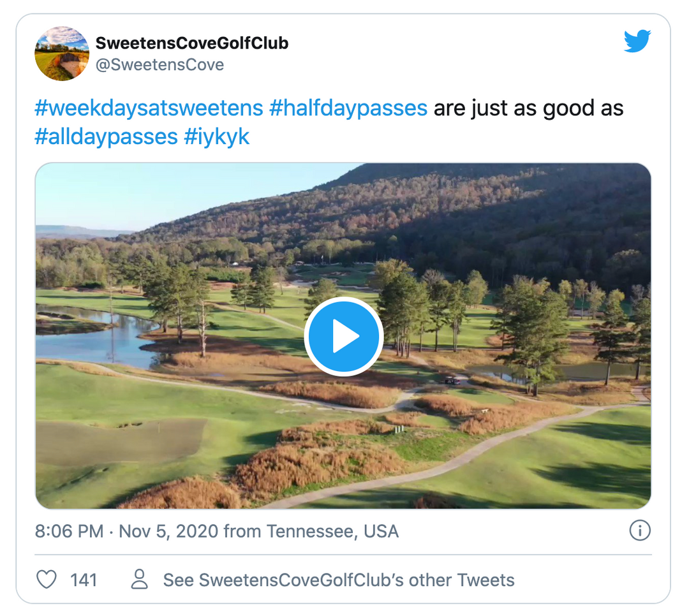Image resolution: width=689 pixels, height=616 pixels.
Task: Visit the #iykyk hashtag
Action: (x=217, y=136)
